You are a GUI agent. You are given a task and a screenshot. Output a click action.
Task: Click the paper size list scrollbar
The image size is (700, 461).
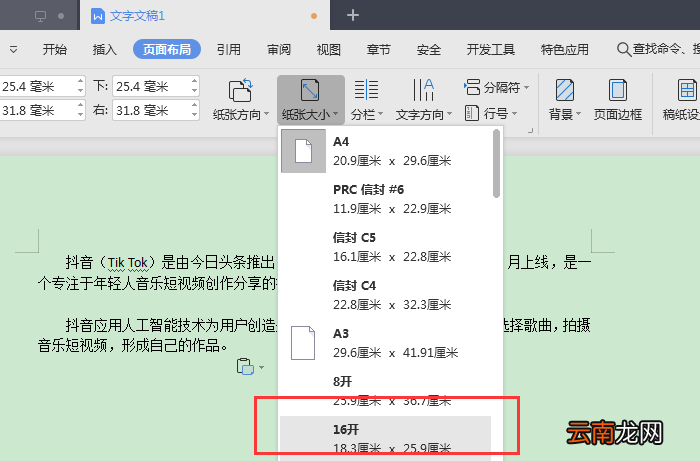point(496,163)
